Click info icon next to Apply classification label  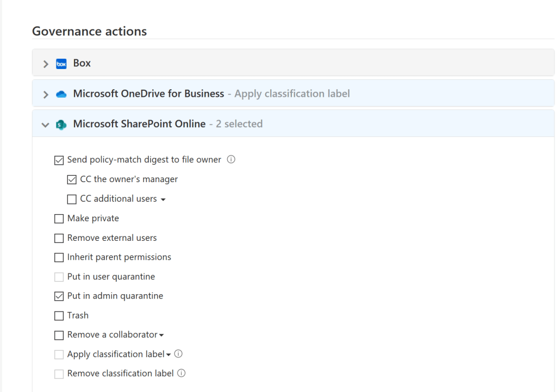pos(178,354)
